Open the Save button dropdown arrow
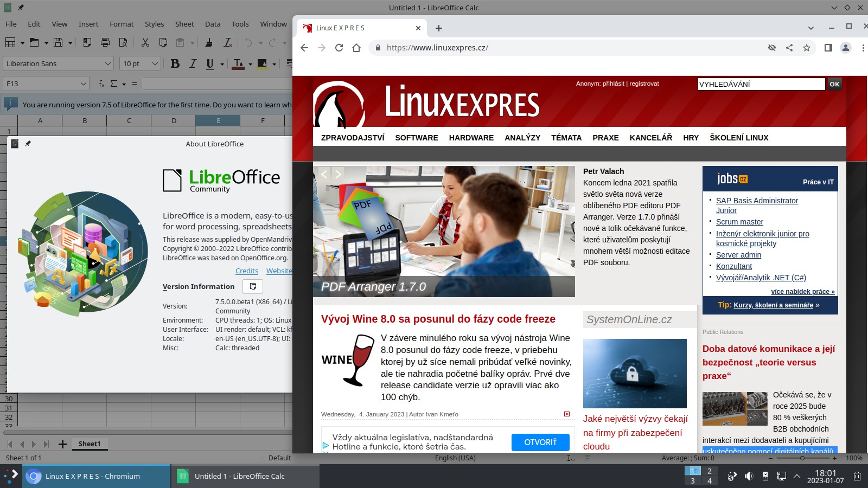 [70, 43]
